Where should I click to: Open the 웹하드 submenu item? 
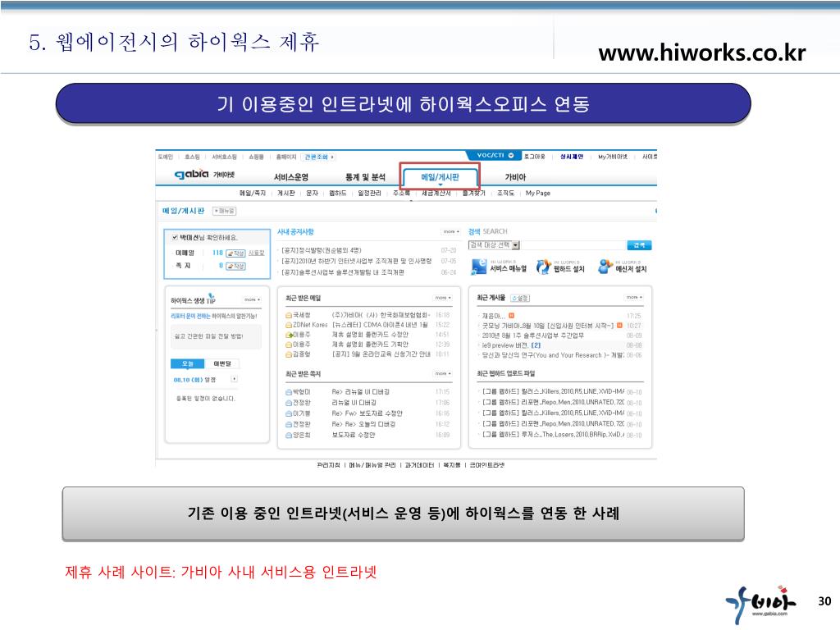pyautogui.click(x=337, y=193)
